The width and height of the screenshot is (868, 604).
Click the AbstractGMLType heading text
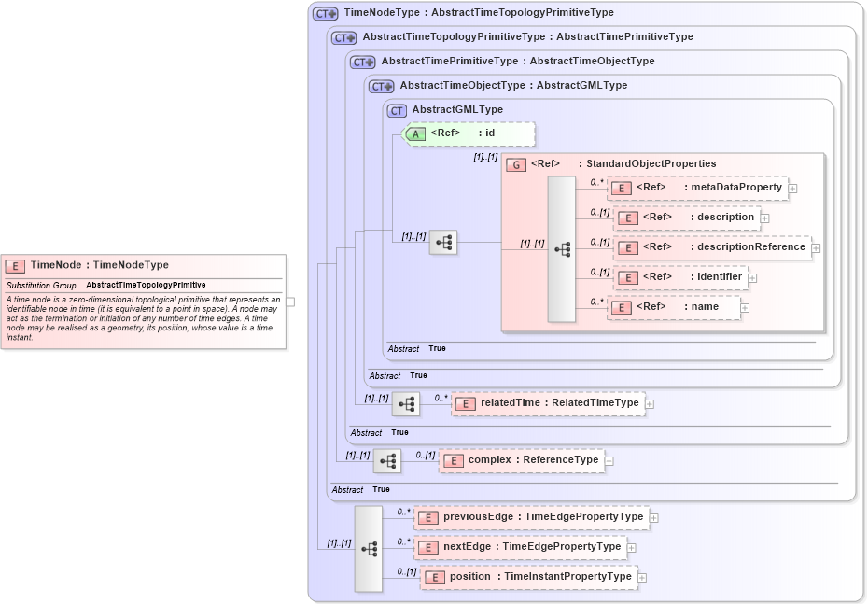tap(457, 109)
